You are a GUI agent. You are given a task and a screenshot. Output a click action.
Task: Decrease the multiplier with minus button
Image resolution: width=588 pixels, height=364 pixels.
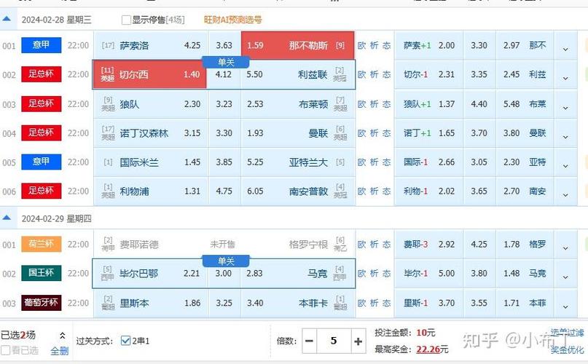tap(310, 341)
